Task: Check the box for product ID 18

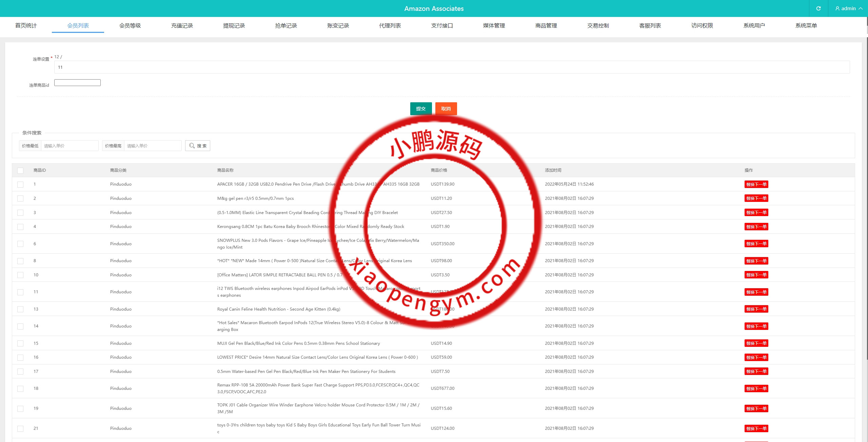Action: click(20, 389)
